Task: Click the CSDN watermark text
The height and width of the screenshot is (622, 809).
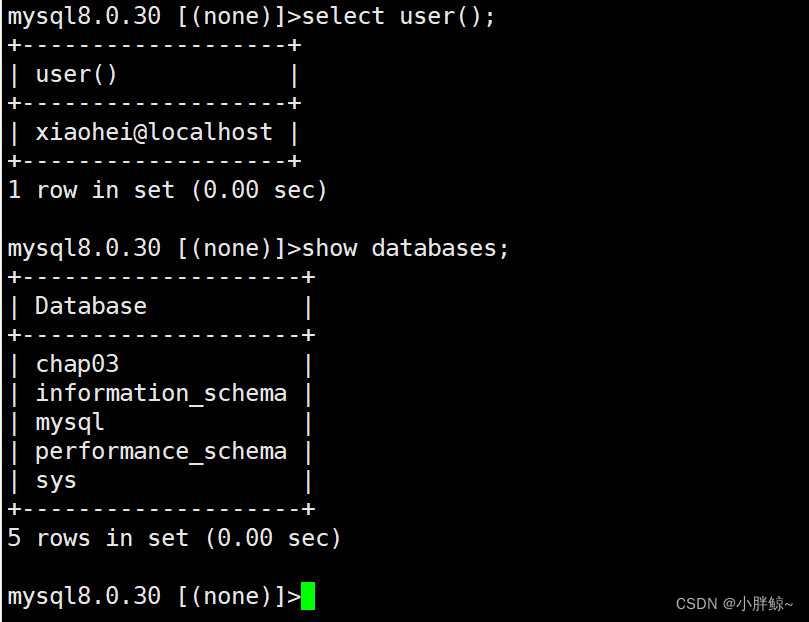Action: point(734,603)
